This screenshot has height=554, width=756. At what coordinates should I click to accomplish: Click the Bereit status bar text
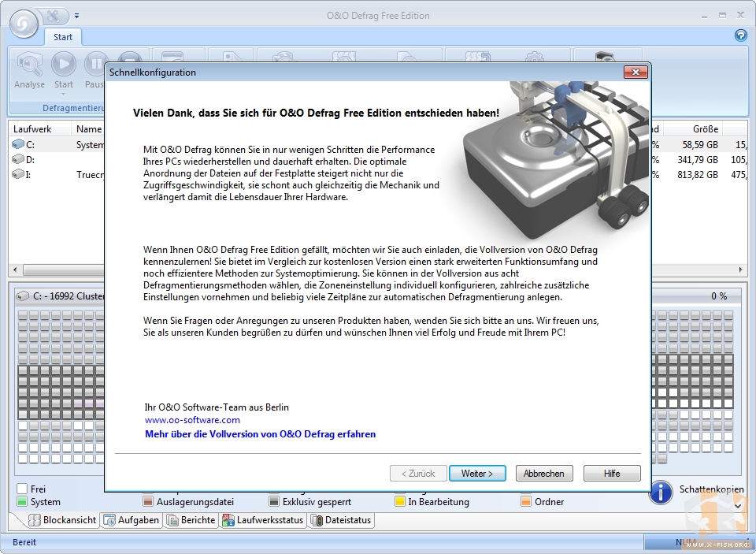[24, 542]
